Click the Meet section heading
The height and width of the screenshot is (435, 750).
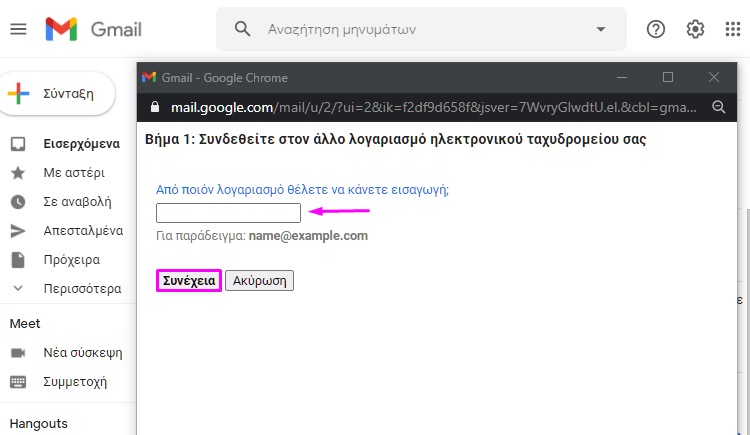[x=25, y=323]
